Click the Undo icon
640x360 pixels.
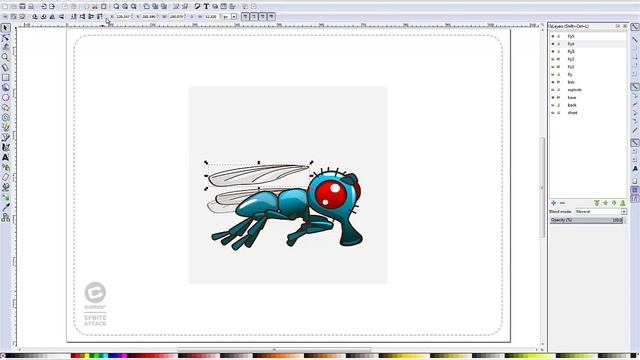[44, 7]
